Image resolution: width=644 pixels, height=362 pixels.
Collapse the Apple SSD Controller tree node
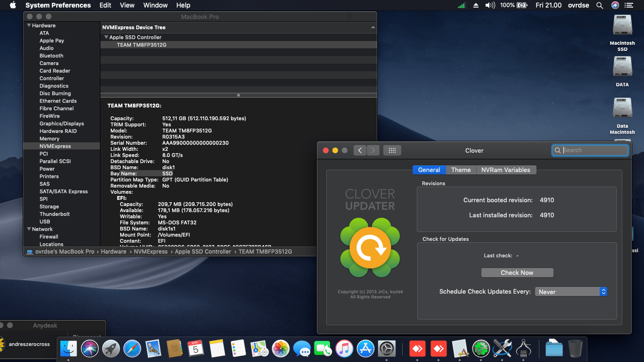[x=106, y=37]
